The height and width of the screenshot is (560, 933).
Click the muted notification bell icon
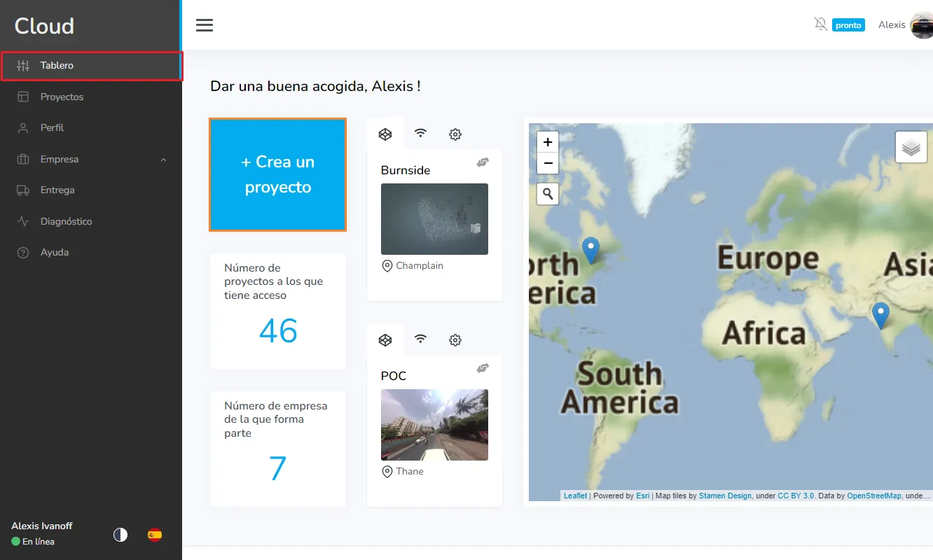(820, 23)
